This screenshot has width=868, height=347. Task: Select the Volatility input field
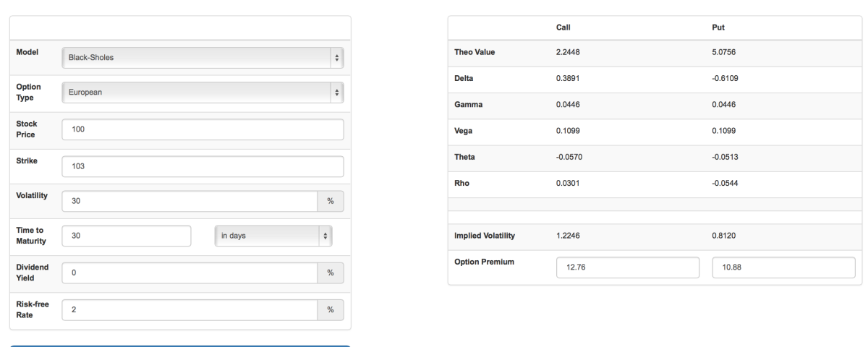tap(190, 201)
